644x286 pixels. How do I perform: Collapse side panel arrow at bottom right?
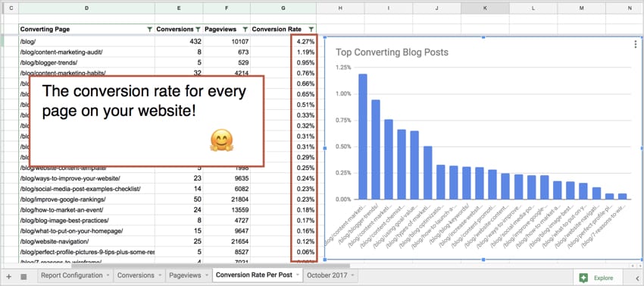[x=637, y=278]
